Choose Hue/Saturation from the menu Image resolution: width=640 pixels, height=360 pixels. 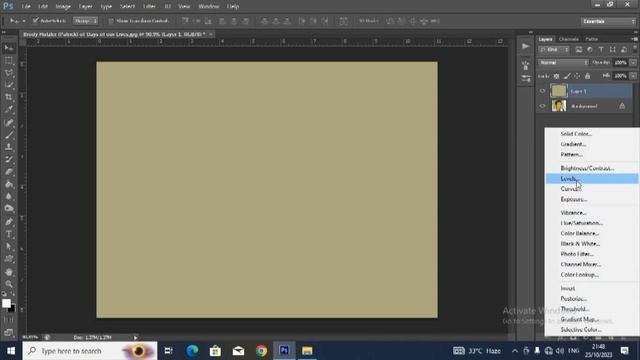592,223
